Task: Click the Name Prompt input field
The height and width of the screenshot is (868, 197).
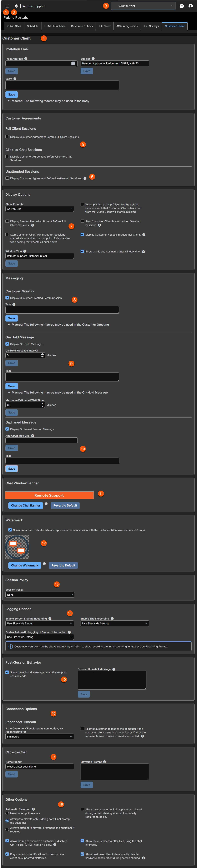Action: click(x=39, y=767)
